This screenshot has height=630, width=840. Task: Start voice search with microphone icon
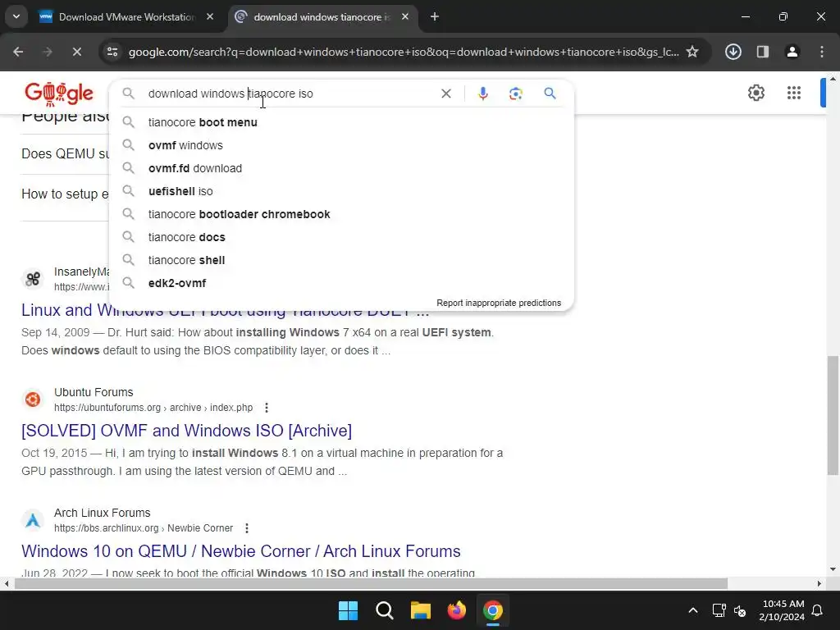(482, 94)
